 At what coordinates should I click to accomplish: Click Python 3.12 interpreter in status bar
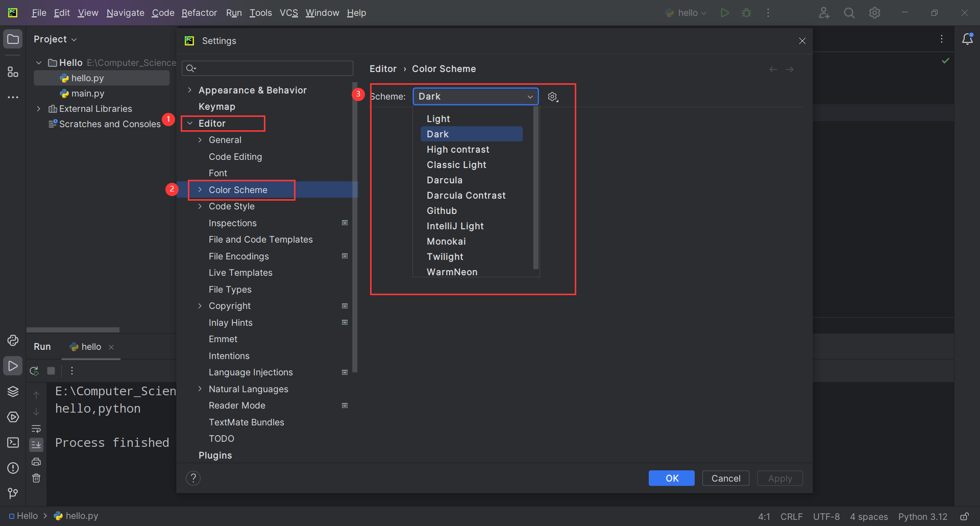point(923,517)
